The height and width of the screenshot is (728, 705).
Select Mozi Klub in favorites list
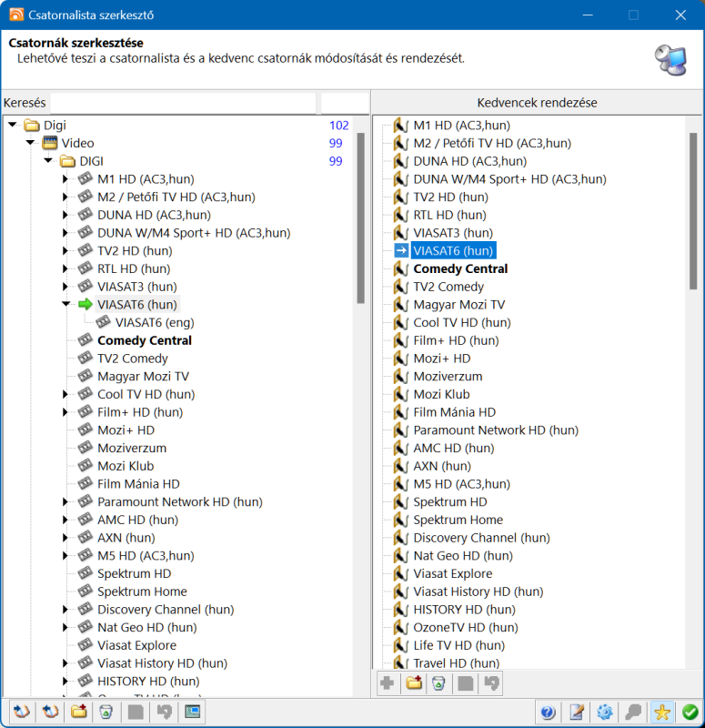tap(441, 394)
